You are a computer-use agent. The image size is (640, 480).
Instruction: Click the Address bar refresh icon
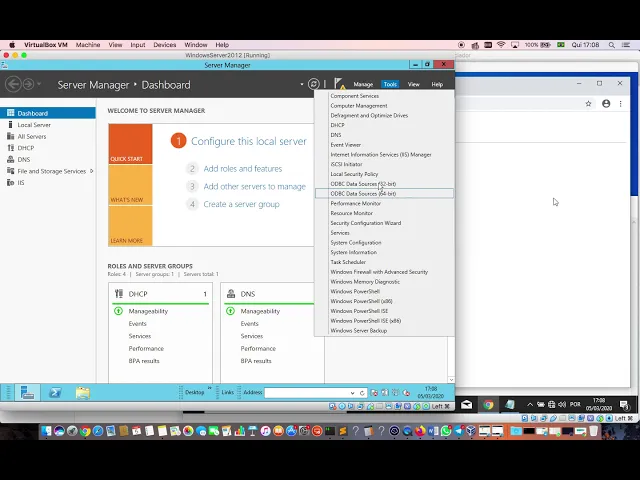[x=362, y=393]
